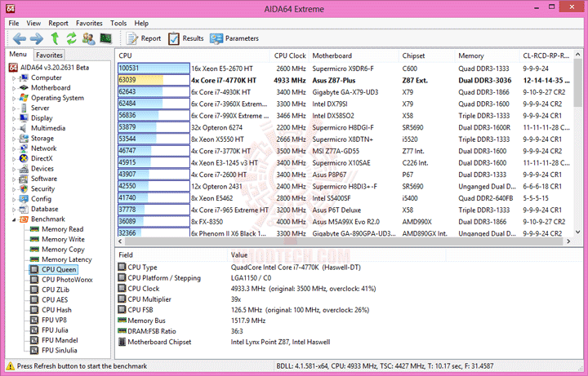Select the Network tree icon
This screenshot has height=376, width=588.
pos(24,148)
